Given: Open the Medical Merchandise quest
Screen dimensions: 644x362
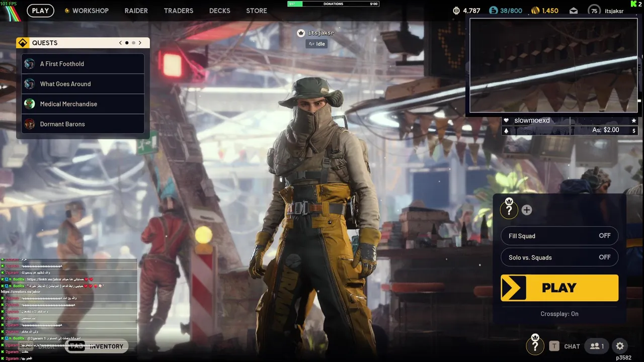Looking at the screenshot, I should (83, 104).
